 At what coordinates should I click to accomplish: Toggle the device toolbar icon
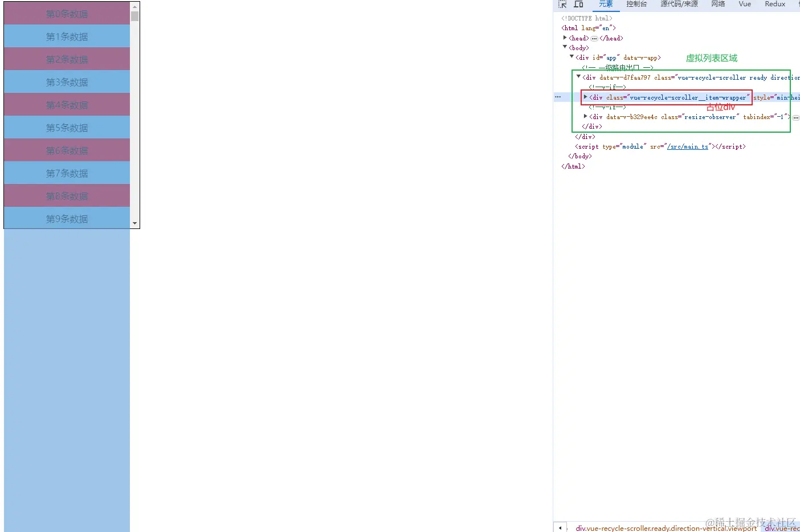(x=578, y=4)
